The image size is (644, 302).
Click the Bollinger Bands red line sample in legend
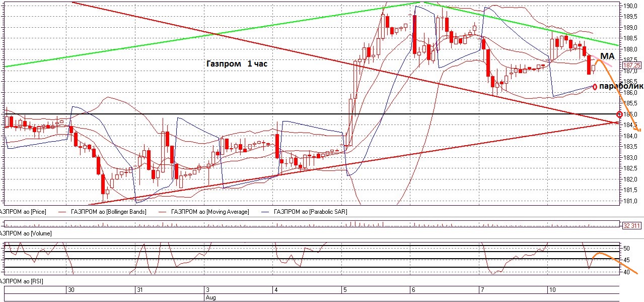click(62, 212)
